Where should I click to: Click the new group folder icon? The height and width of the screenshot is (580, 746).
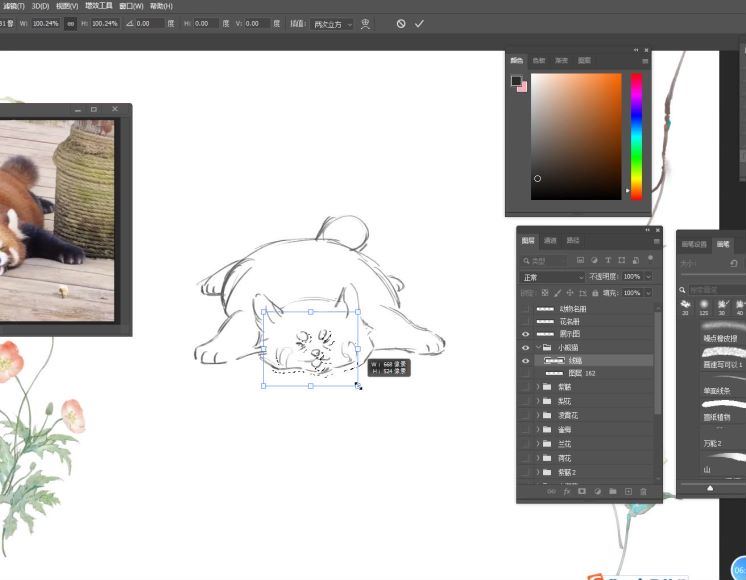click(x=613, y=492)
